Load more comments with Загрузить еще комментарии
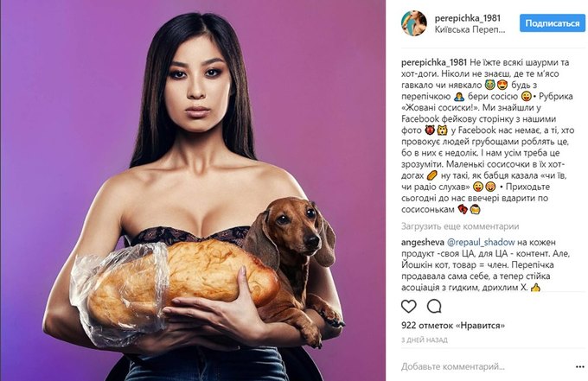The width and height of the screenshot is (588, 381). [460, 226]
